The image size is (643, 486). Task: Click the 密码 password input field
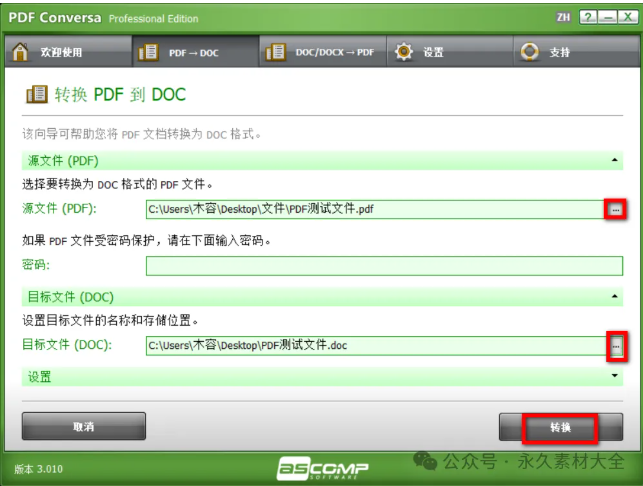pos(384,266)
